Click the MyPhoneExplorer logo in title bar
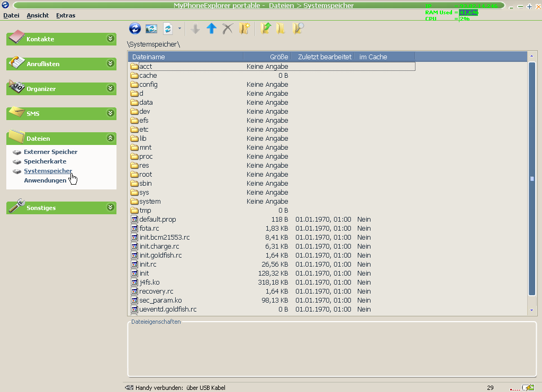 5,5
